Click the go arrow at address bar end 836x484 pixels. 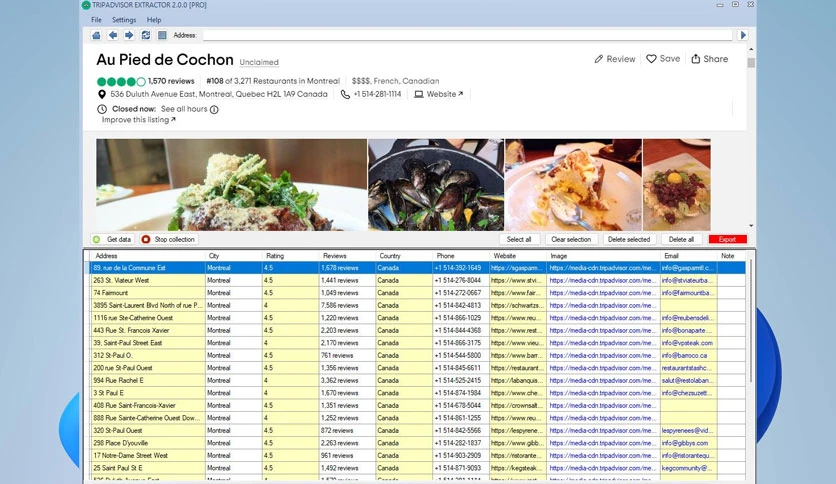(743, 35)
